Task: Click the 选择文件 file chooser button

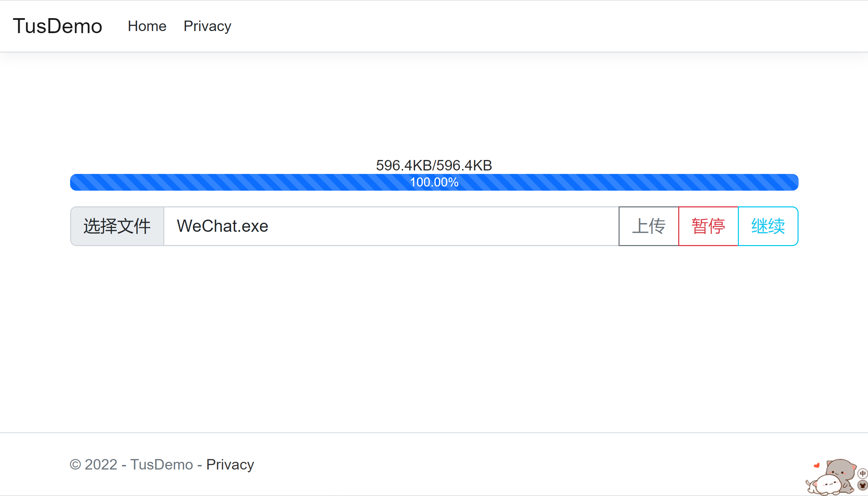Action: (x=117, y=226)
